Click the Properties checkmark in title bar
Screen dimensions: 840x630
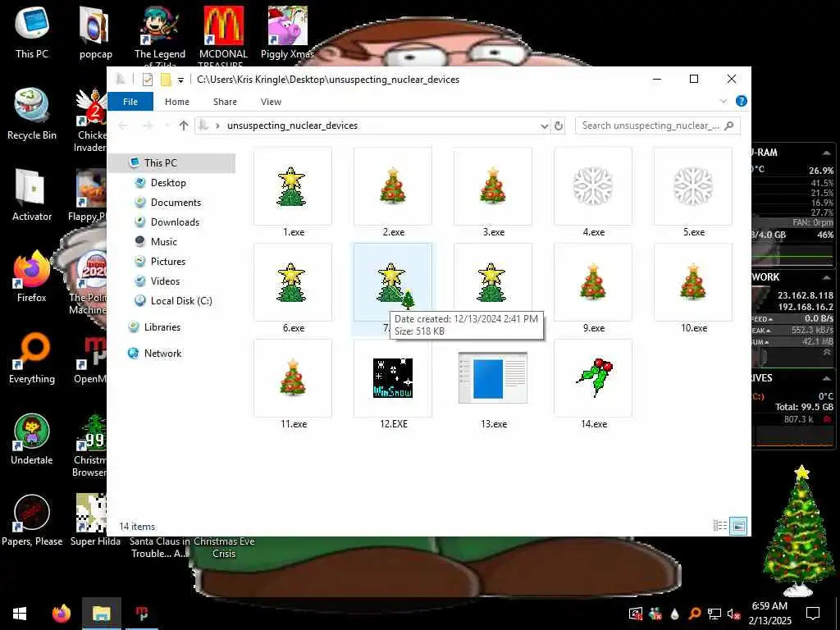[x=148, y=80]
